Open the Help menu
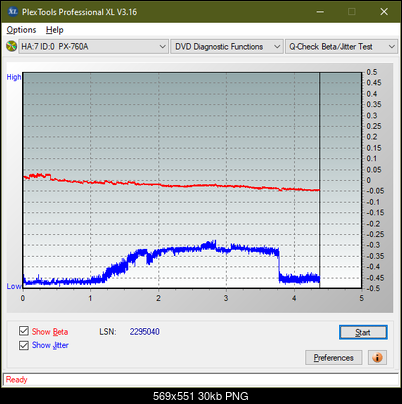402x404 pixels. [54, 30]
